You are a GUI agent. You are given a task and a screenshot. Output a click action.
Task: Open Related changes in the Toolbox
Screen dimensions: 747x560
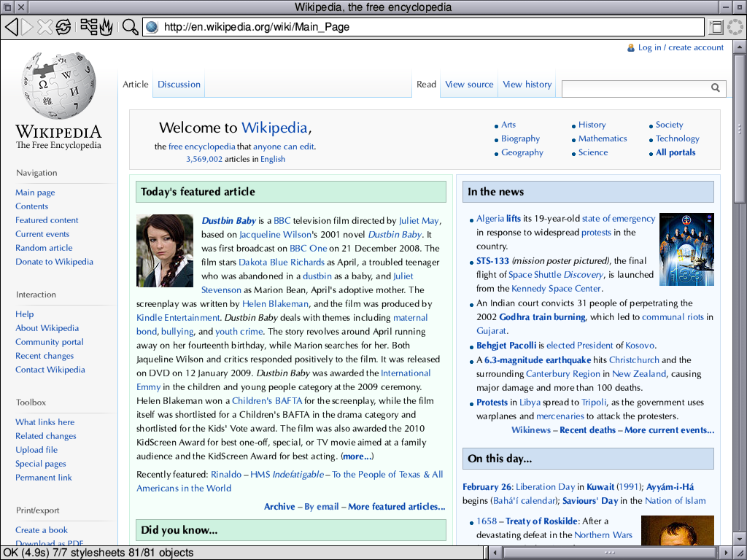46,436
